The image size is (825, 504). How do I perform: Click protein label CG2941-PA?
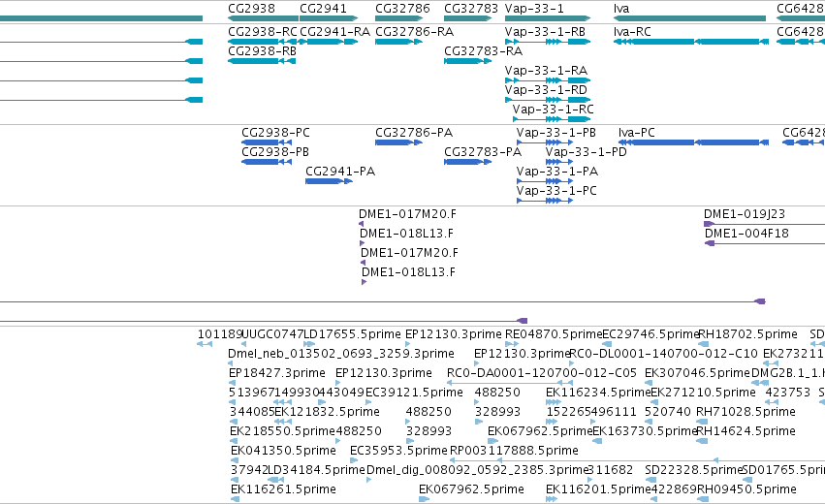[340, 172]
